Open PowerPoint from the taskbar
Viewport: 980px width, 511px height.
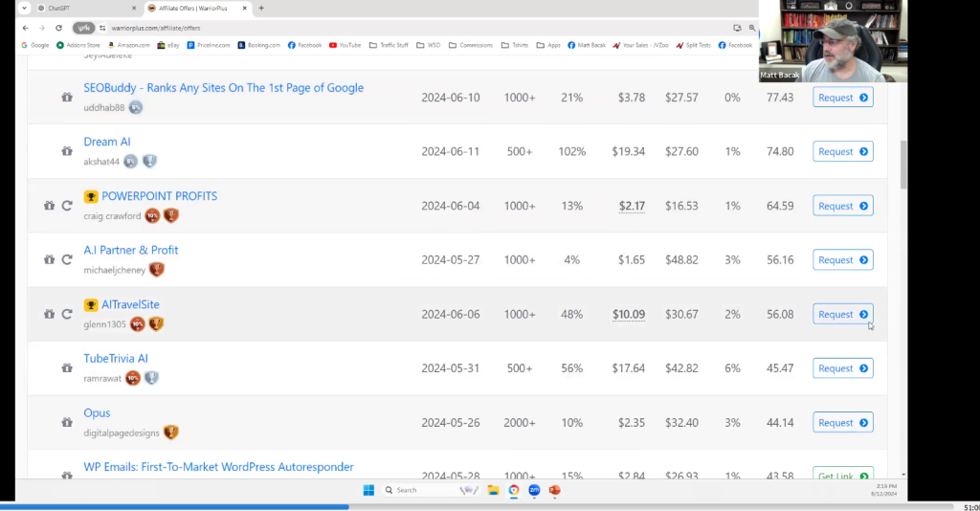pyautogui.click(x=554, y=490)
